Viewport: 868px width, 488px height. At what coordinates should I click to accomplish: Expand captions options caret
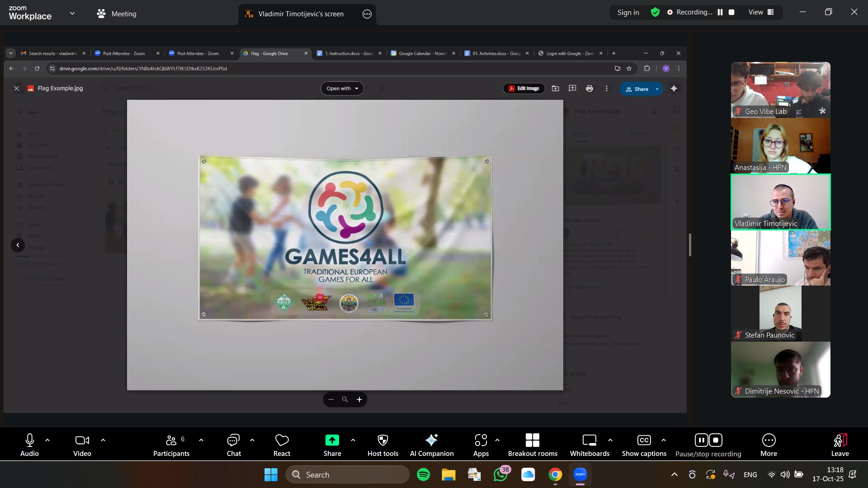664,440
